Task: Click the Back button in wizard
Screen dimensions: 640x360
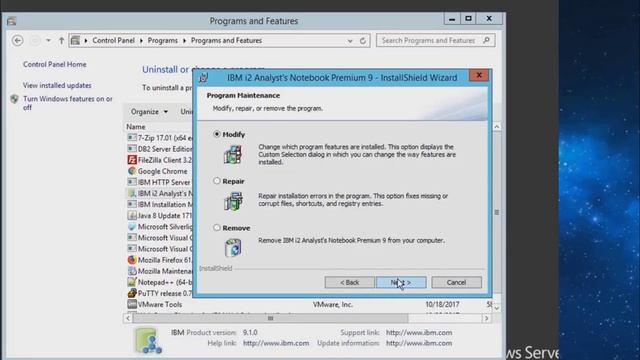Action: [349, 282]
